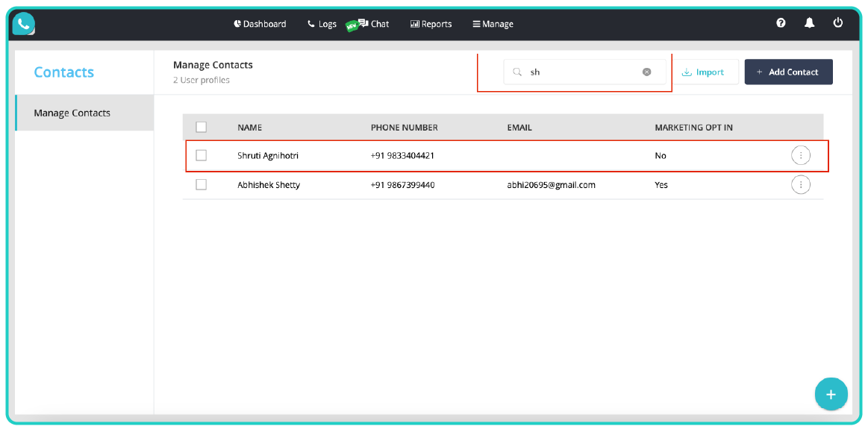Click the magnifier search icon

517,72
